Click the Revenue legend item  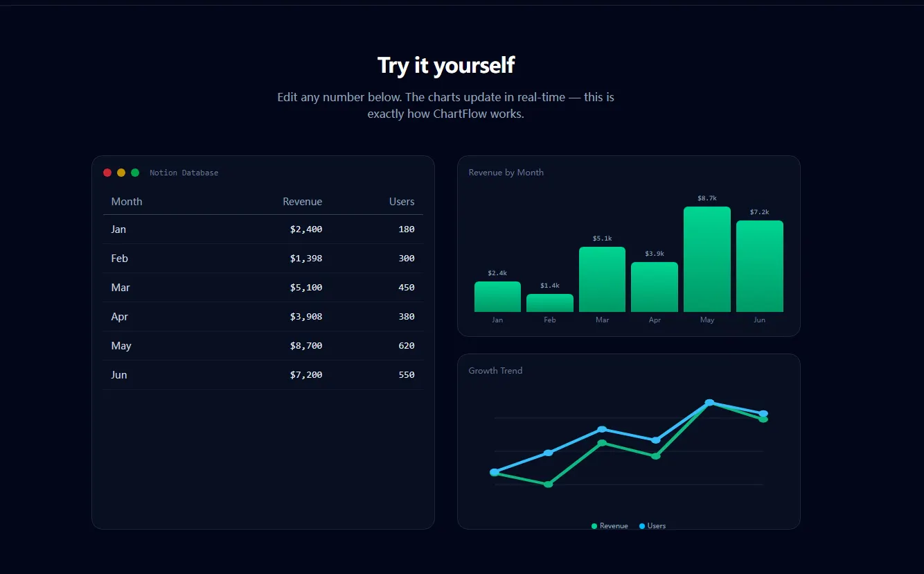click(x=610, y=526)
